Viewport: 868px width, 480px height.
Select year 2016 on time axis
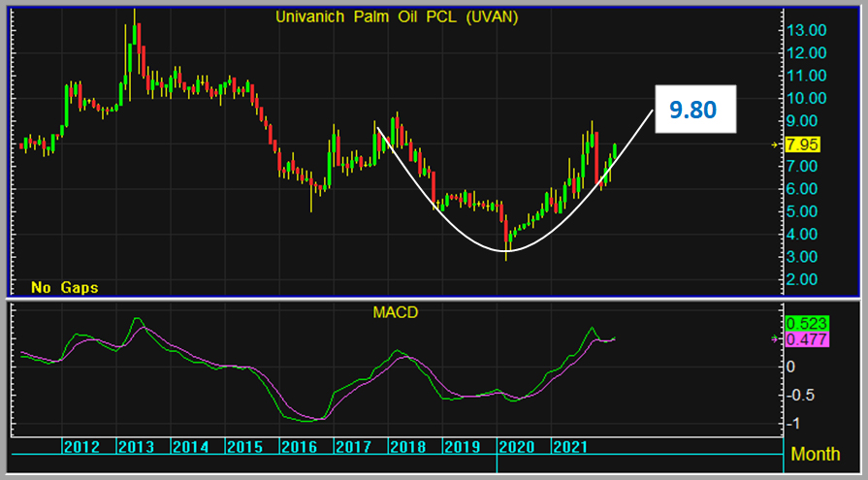click(299, 447)
